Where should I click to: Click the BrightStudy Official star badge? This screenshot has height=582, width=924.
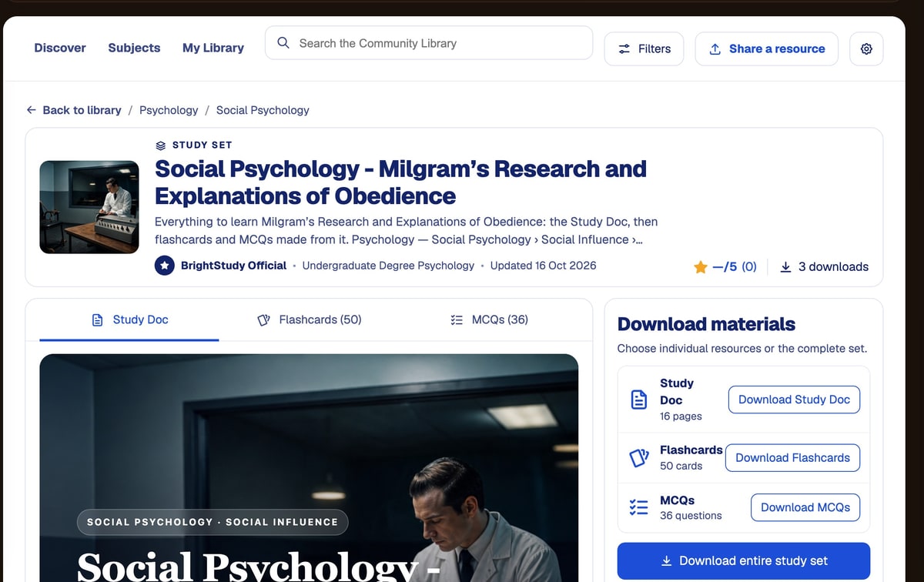(164, 266)
